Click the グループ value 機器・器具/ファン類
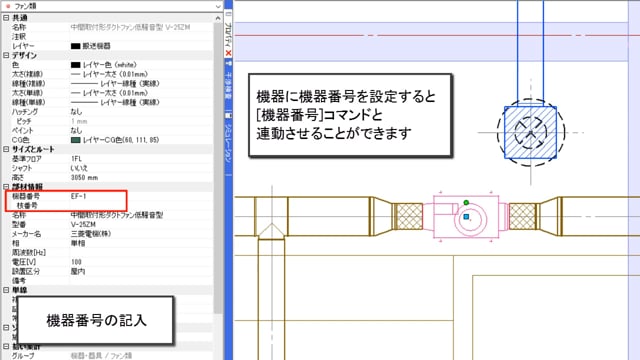640x360 pixels. pos(101,356)
